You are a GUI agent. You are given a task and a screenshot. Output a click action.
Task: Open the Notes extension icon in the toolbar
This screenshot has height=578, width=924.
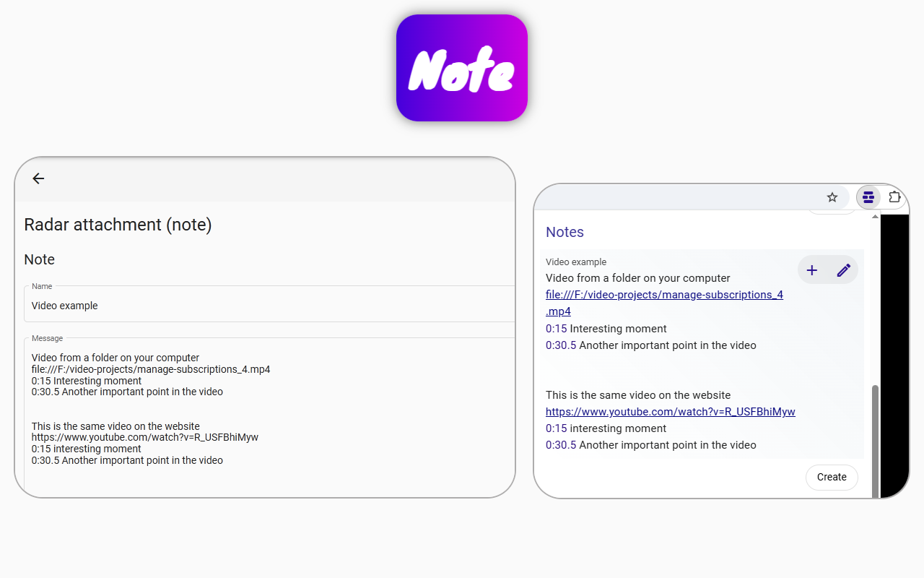(x=868, y=197)
